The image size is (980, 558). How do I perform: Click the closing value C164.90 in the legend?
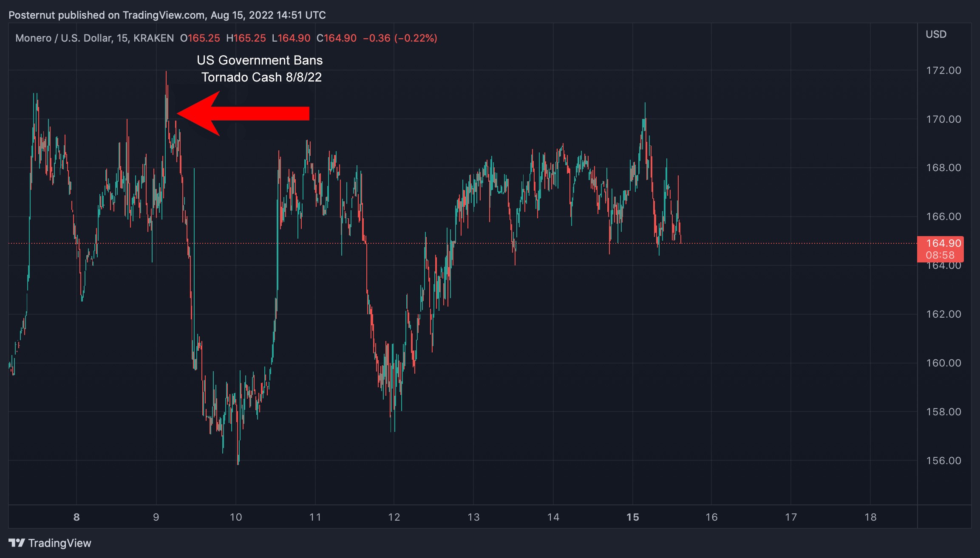(337, 38)
